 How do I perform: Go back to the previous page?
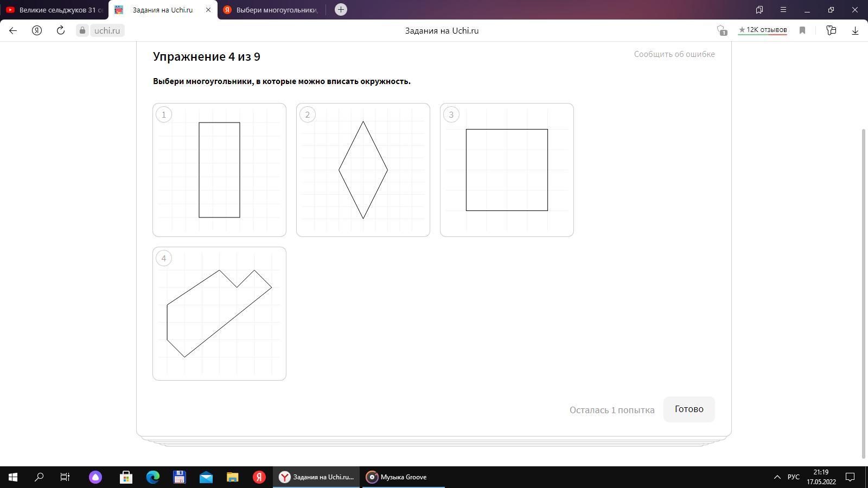coord(13,30)
